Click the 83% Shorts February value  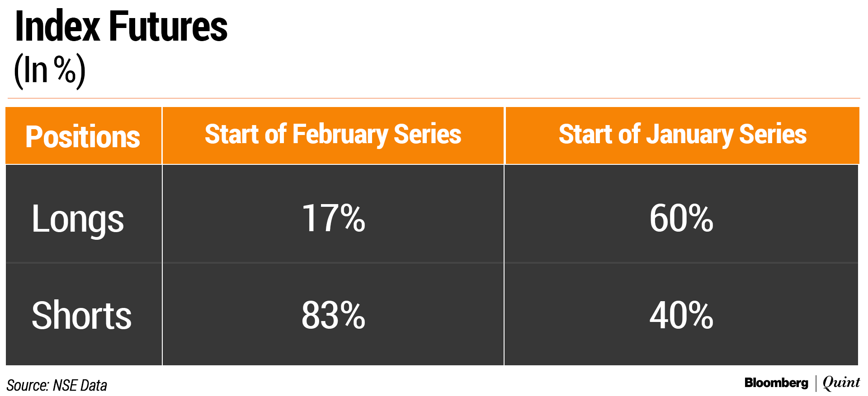[333, 315]
